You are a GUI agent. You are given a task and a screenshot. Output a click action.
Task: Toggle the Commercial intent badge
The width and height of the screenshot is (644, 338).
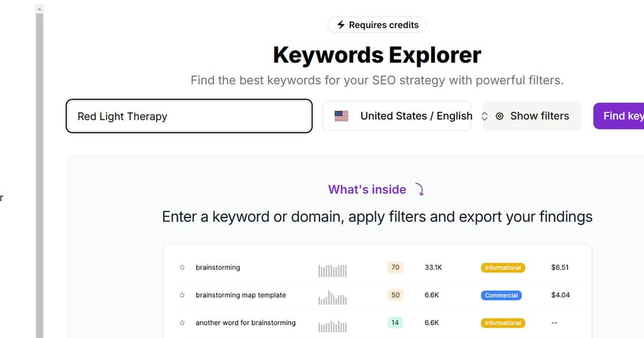click(501, 295)
